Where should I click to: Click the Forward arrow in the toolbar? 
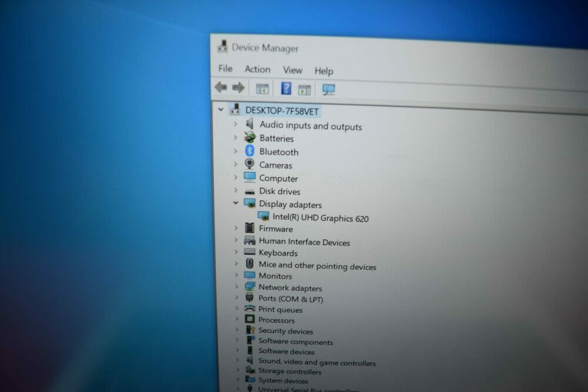(239, 88)
